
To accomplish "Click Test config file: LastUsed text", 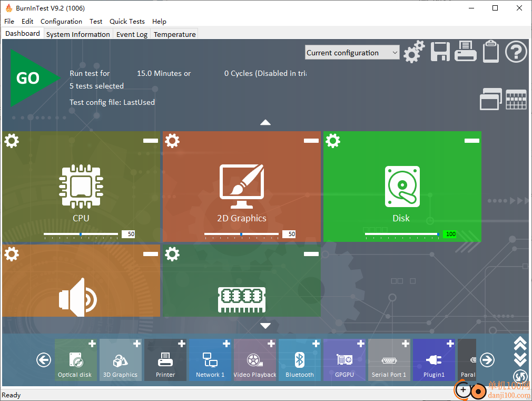I will coord(112,102).
